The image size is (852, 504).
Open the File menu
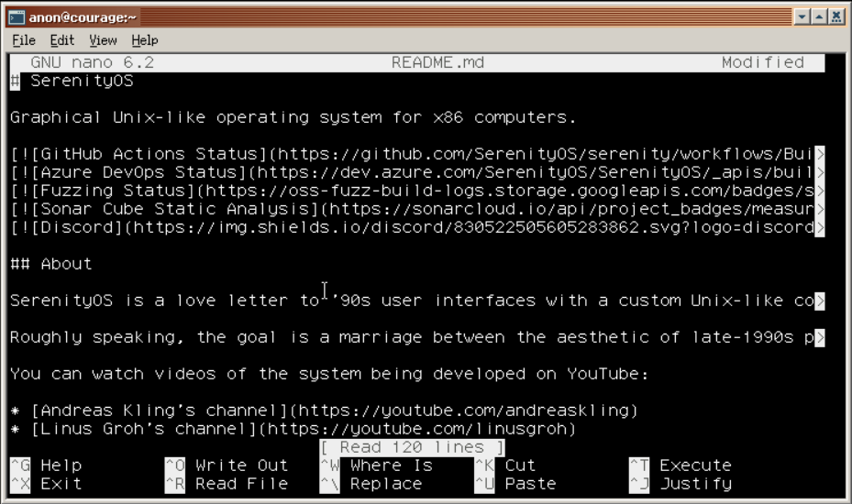click(x=23, y=40)
